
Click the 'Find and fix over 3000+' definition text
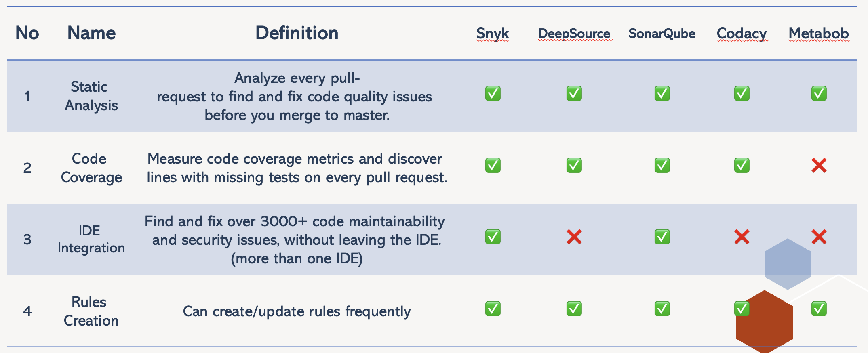point(295,240)
